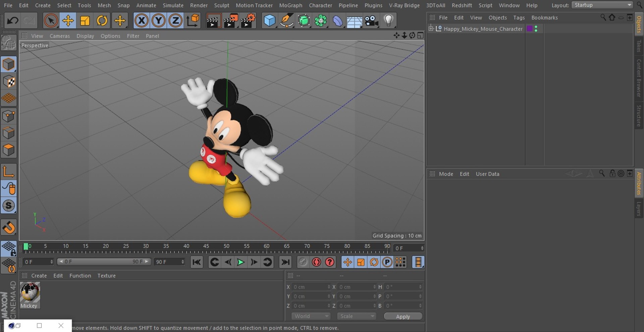Toggle viewport maximize icon
Viewport: 644px width, 332px height.
420,36
